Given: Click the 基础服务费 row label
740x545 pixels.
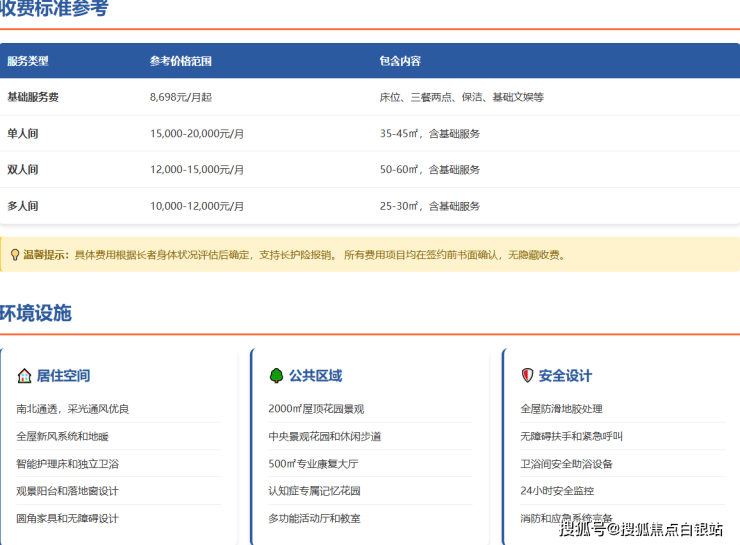Looking at the screenshot, I should point(33,98).
